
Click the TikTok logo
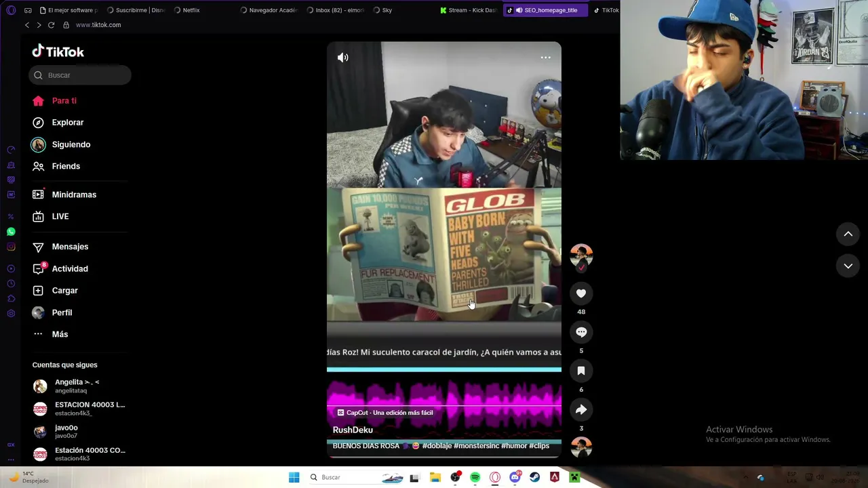tap(58, 52)
